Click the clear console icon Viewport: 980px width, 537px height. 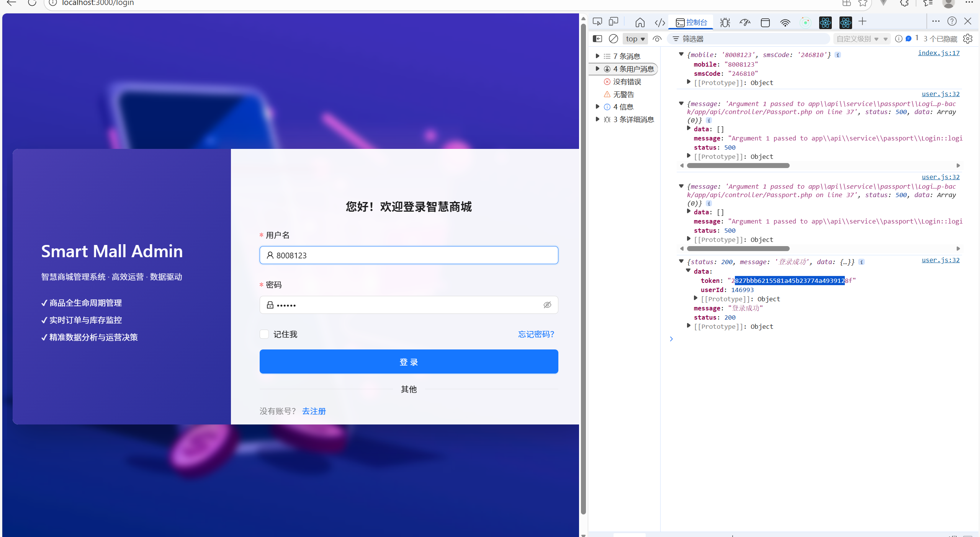pyautogui.click(x=613, y=39)
